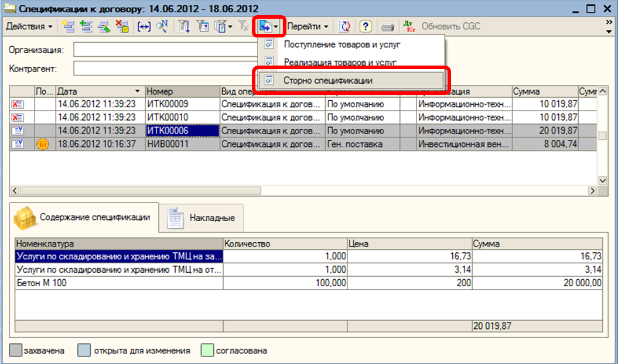Image resolution: width=618 pixels, height=364 pixels.
Task: Click the Количество column header
Action: coord(285,244)
